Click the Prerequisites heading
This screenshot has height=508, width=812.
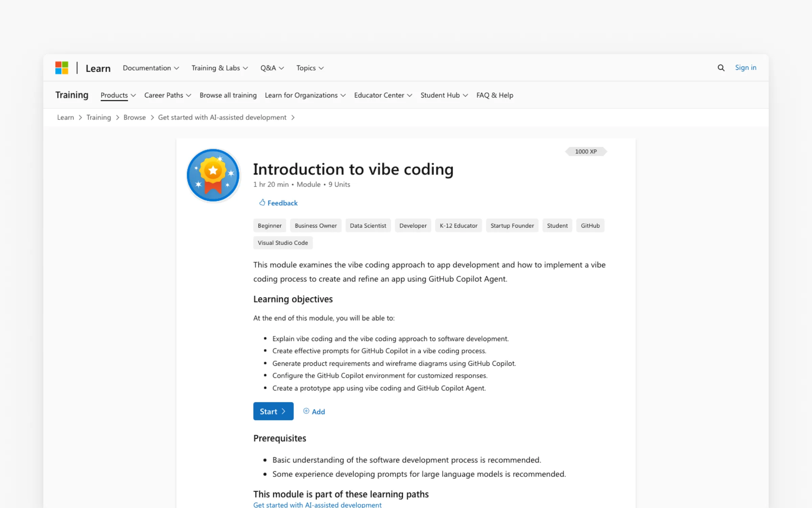[x=279, y=438]
